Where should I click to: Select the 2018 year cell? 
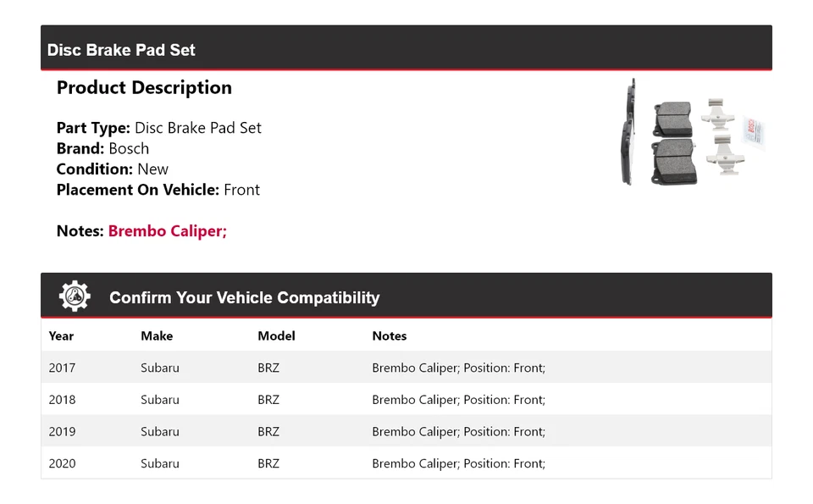(62, 400)
